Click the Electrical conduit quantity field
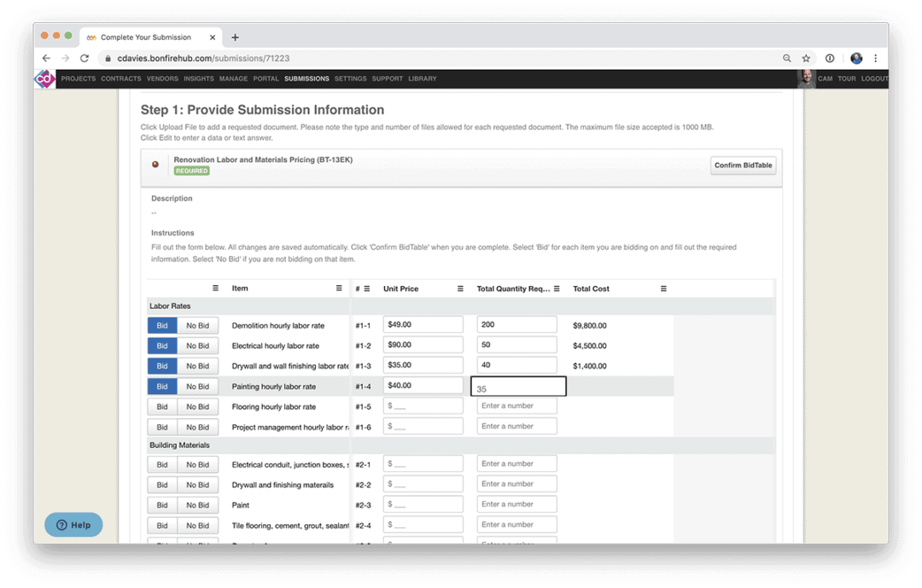The width and height of the screenshot is (922, 588). pyautogui.click(x=516, y=464)
